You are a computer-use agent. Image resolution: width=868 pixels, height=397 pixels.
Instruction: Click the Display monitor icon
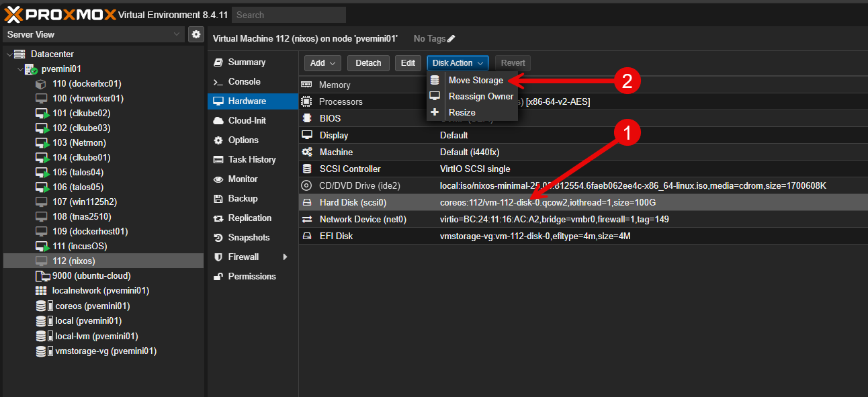click(307, 135)
